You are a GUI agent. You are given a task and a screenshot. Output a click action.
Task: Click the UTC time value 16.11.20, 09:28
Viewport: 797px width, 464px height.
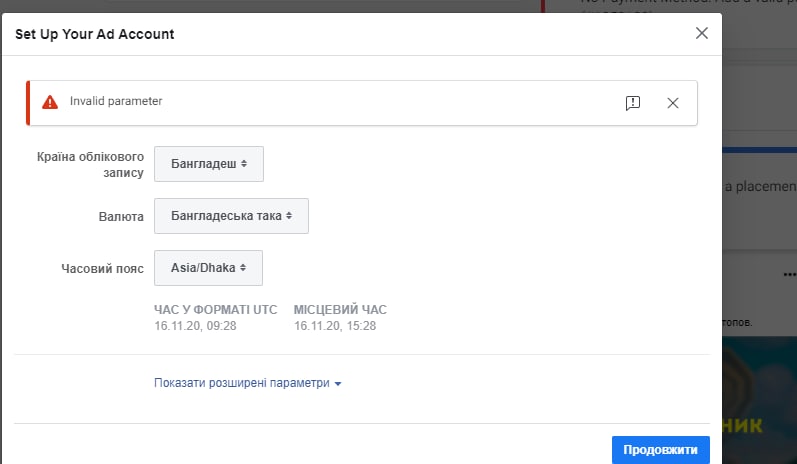point(195,326)
